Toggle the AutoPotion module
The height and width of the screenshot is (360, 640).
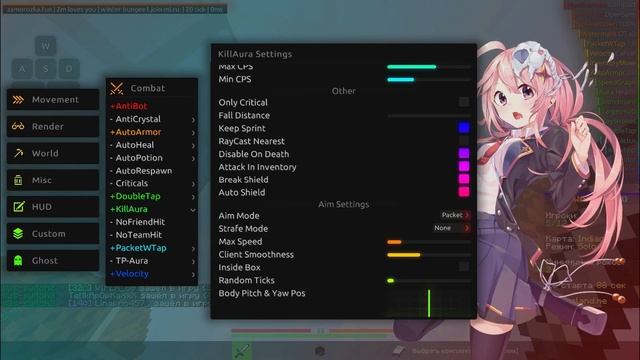click(136, 158)
